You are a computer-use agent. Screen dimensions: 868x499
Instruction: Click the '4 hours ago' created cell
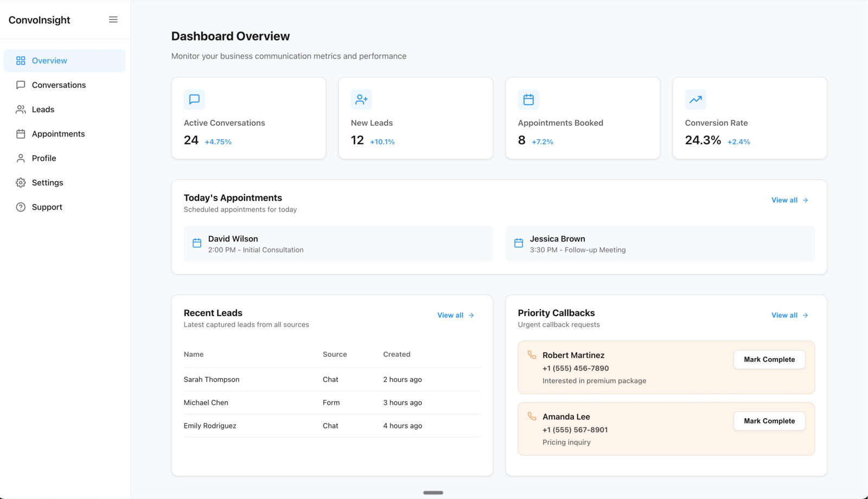pos(403,426)
